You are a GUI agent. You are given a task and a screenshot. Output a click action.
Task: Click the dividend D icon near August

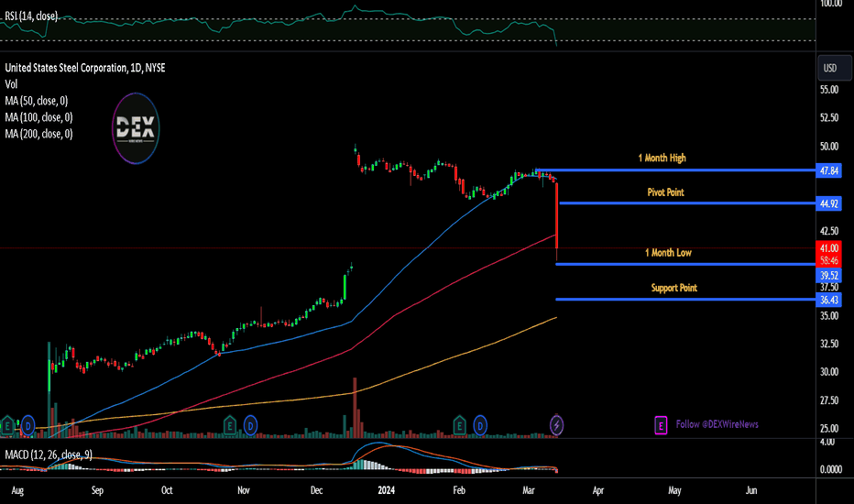pyautogui.click(x=27, y=425)
